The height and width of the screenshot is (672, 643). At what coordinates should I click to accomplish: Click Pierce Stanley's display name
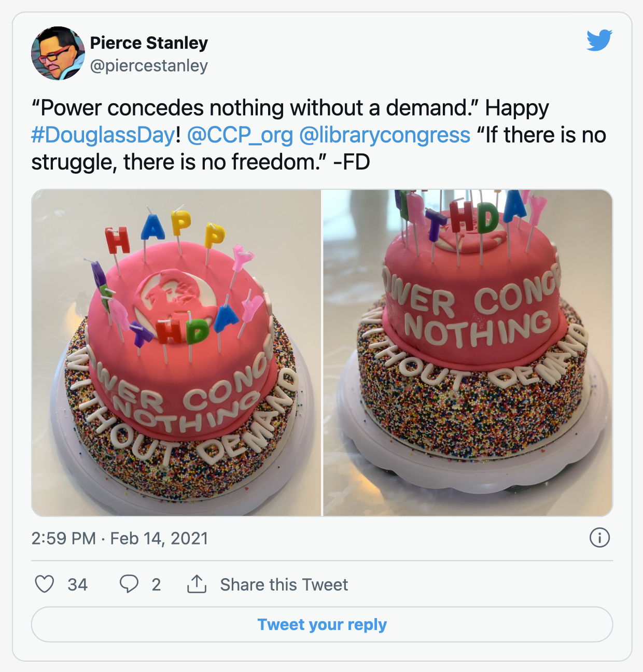click(149, 43)
